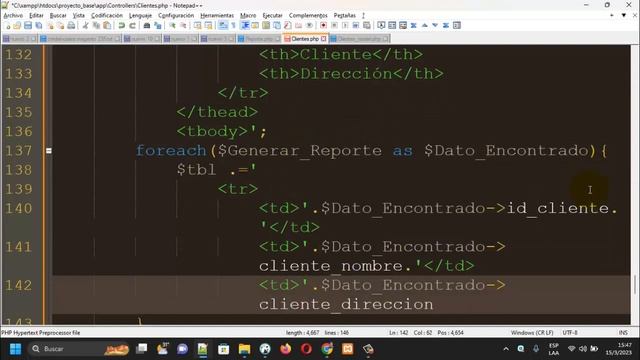The height and width of the screenshot is (360, 640).
Task: Click 'Ln : 142' position in status bar
Action: click(x=398, y=333)
